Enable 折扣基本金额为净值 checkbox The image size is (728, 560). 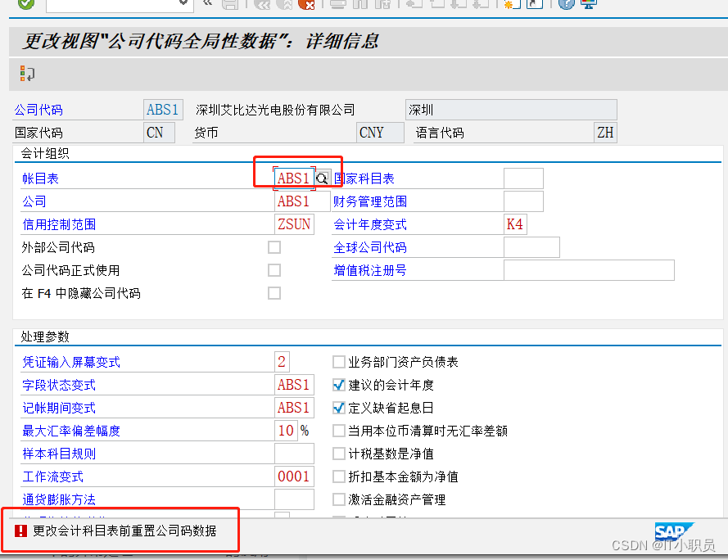tap(339, 476)
